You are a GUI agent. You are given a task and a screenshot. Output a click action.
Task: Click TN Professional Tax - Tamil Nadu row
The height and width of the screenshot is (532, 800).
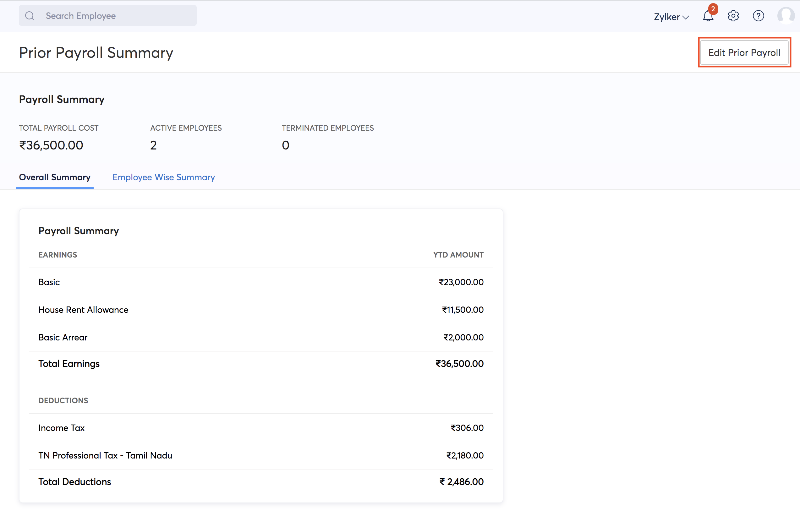click(105, 455)
